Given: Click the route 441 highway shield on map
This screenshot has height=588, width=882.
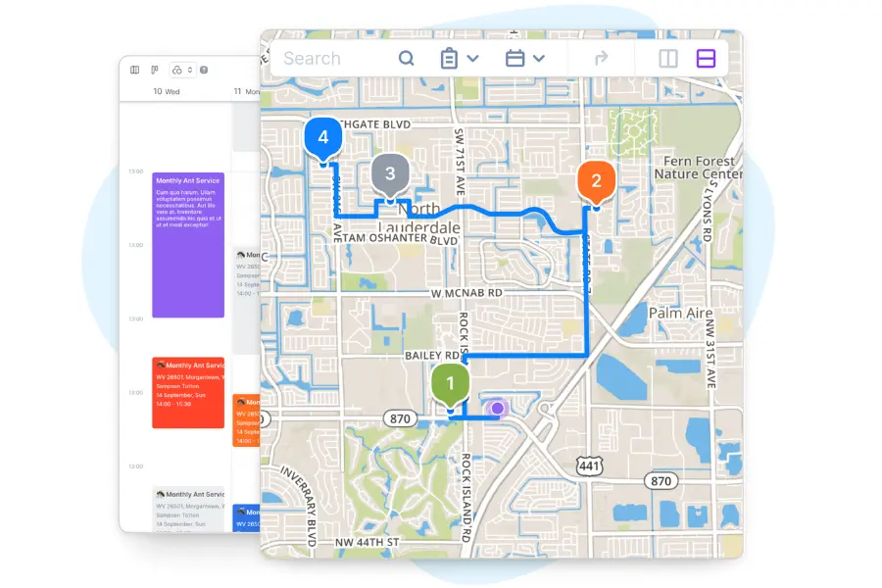Looking at the screenshot, I should [x=590, y=465].
